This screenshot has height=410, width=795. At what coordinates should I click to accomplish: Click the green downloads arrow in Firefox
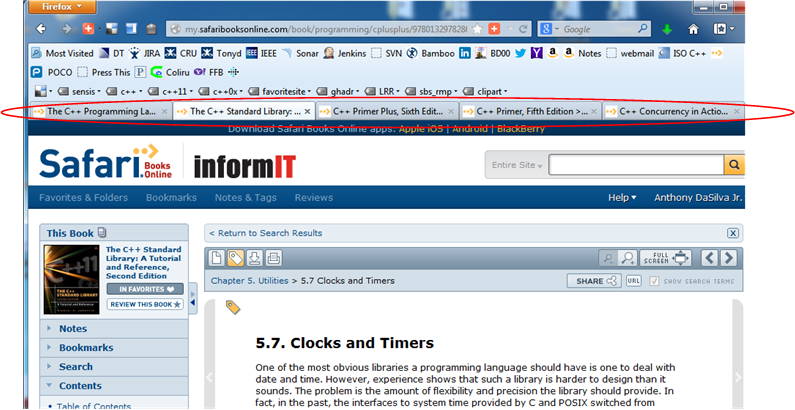[x=667, y=29]
